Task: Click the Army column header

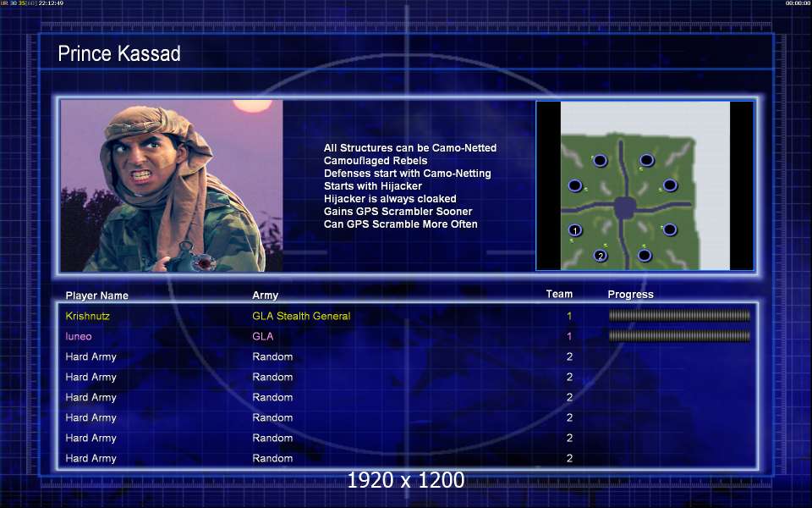Action: 265,295
